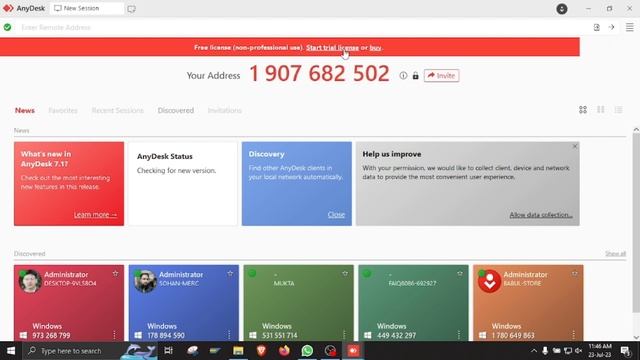Open options menu for device 178 894 590
This screenshot has width=640, height=360.
(x=229, y=335)
